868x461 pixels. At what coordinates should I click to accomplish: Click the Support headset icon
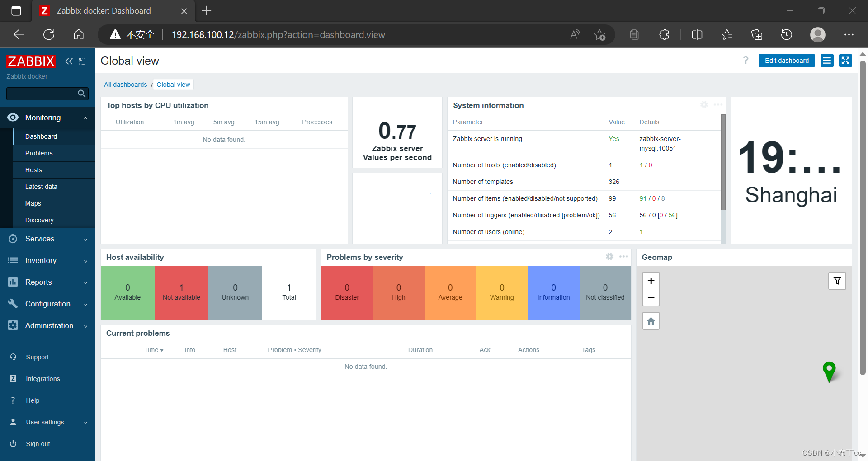[x=13, y=357]
